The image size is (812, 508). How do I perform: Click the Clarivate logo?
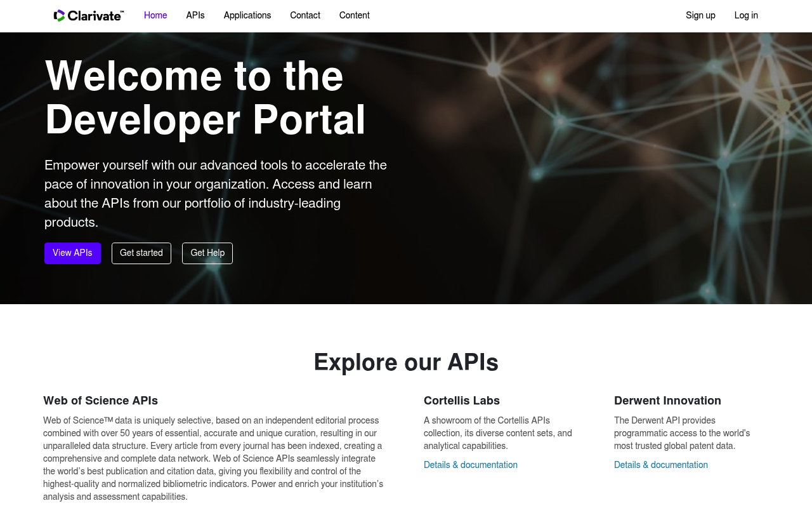coord(89,15)
